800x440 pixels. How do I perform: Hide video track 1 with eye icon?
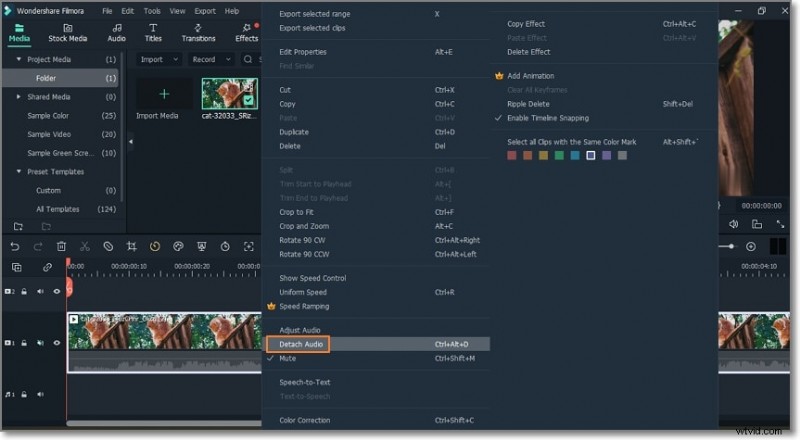(x=57, y=343)
